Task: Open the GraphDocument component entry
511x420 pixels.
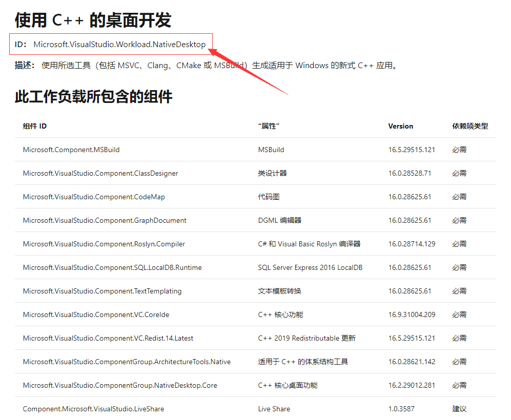Action: (x=104, y=220)
